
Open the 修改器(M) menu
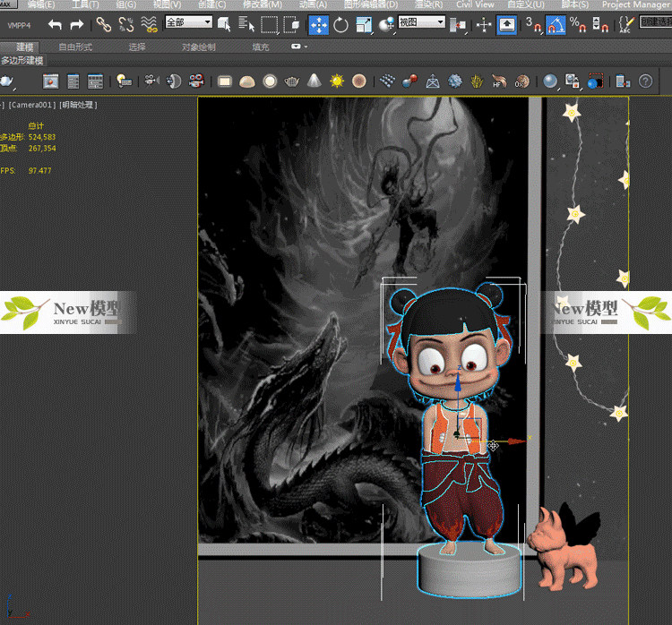[262, 4]
